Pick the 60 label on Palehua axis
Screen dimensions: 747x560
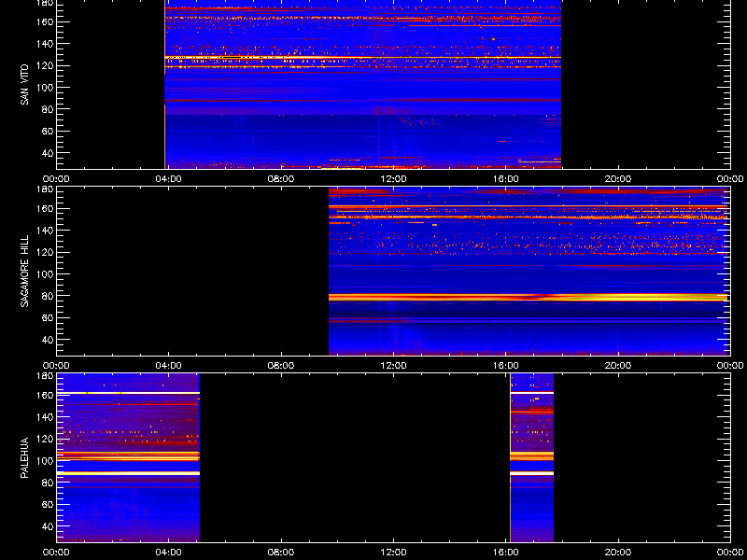click(46, 505)
